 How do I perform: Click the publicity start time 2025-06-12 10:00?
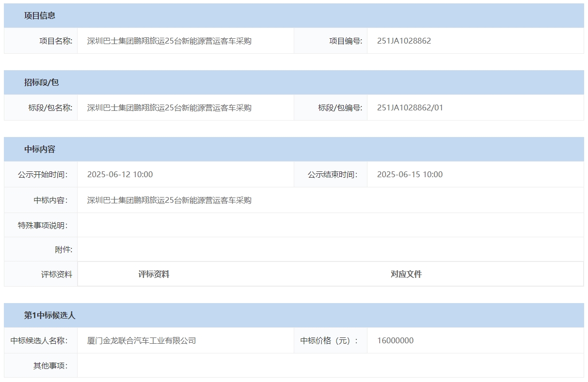click(120, 175)
